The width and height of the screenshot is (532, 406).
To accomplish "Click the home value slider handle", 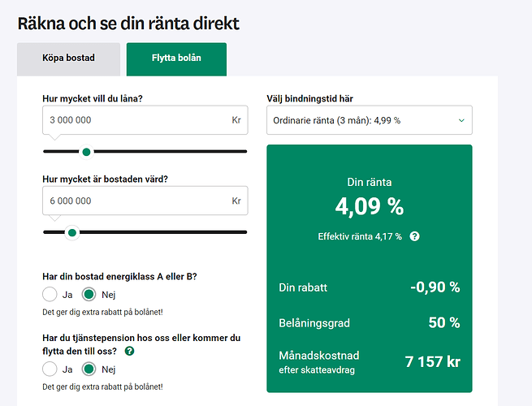I will [72, 232].
